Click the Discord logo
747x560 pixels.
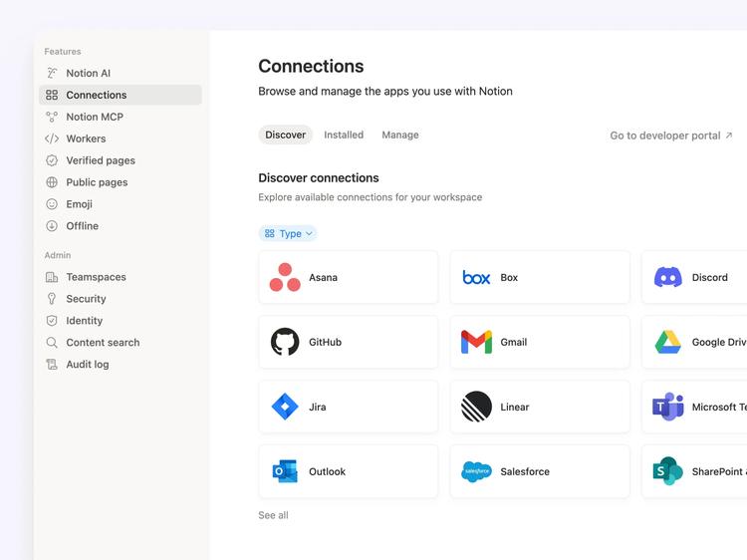coord(668,277)
